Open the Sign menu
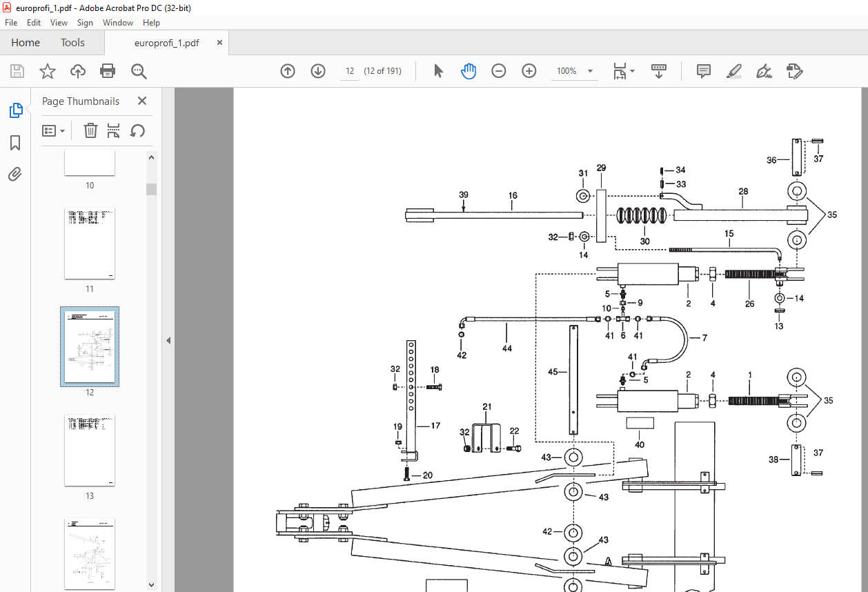Image resolution: width=868 pixels, height=592 pixels. click(85, 23)
